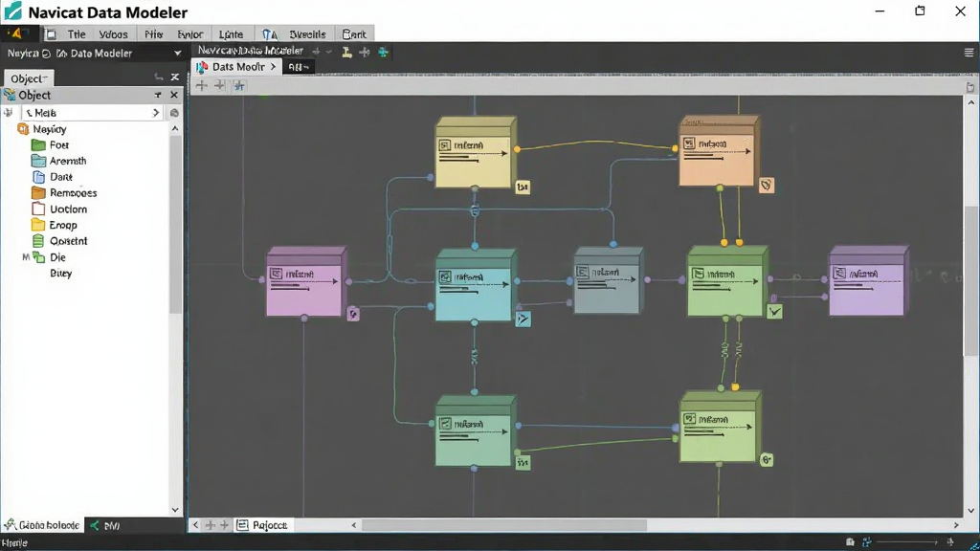Click the window icon left of 'Ttle' menu
Image resolution: width=980 pixels, height=551 pixels.
click(51, 34)
